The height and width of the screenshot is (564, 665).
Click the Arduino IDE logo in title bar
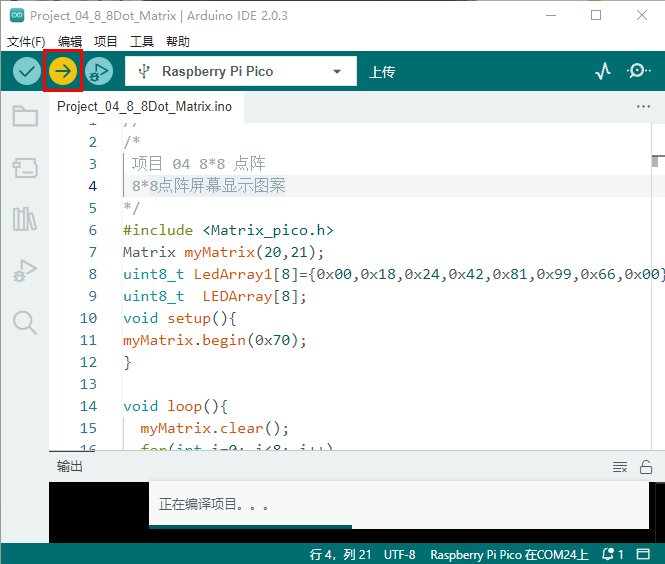[17, 16]
